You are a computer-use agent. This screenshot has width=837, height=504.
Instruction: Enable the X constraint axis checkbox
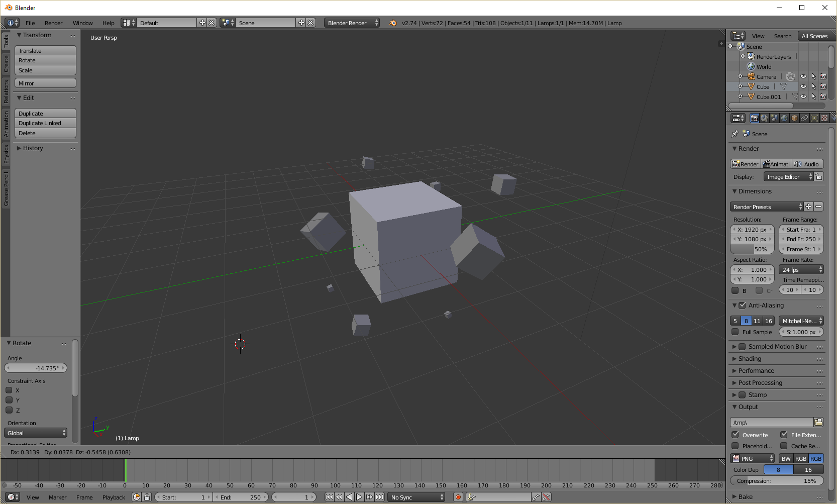9,390
